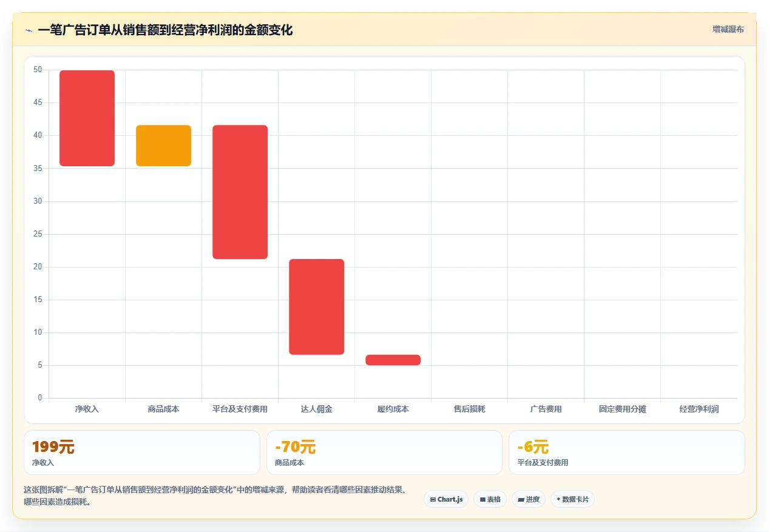This screenshot has width=769, height=532.
Task: Click the red 净收入 bar
Action: [x=87, y=118]
